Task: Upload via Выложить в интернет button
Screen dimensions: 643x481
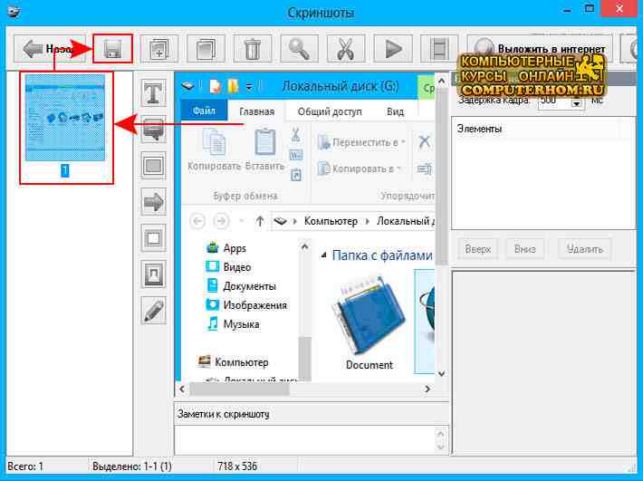Action: pyautogui.click(x=540, y=48)
